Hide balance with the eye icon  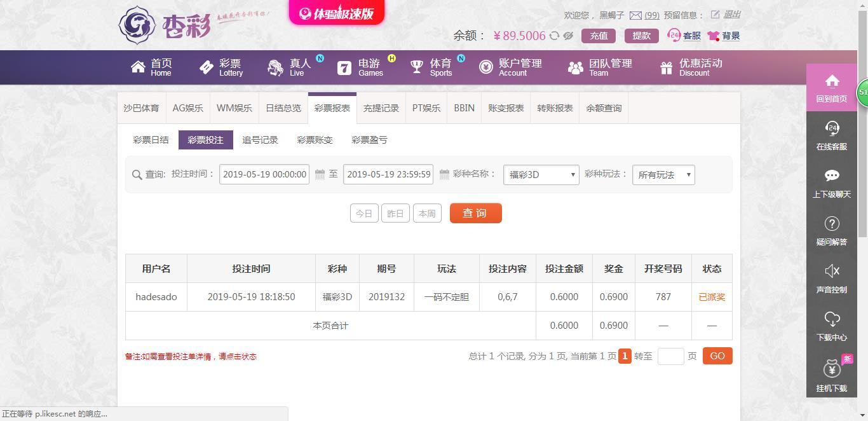tap(568, 36)
